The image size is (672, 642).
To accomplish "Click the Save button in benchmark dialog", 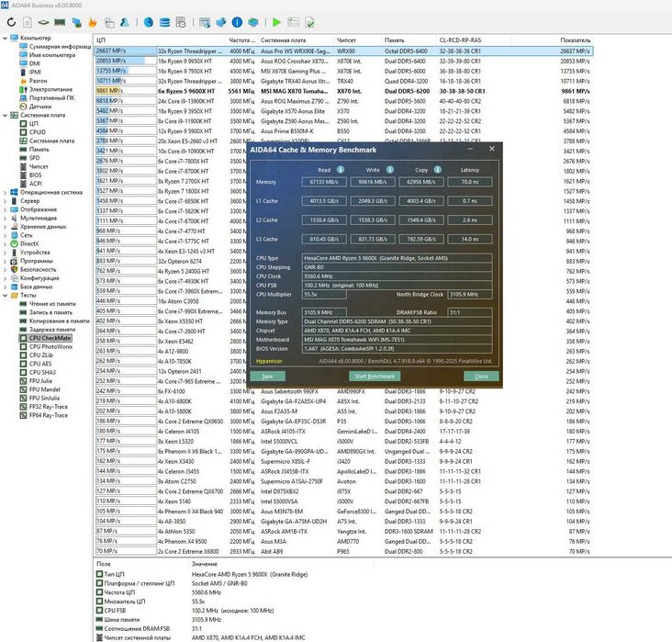I will click(x=267, y=377).
